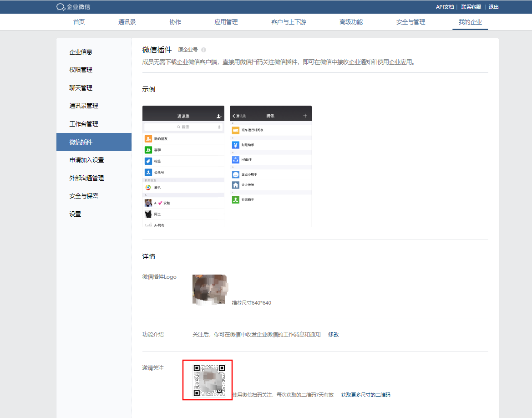Select 权限管理 in the sidebar

[x=94, y=70]
